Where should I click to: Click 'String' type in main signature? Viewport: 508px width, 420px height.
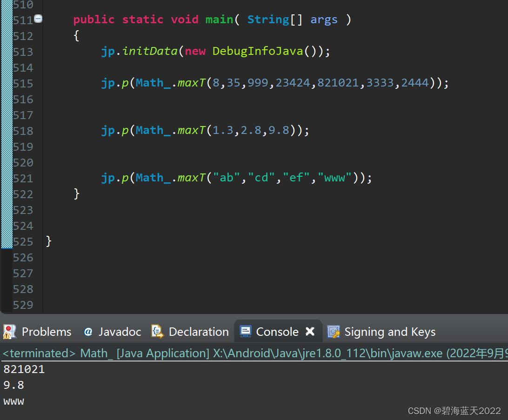coord(268,20)
